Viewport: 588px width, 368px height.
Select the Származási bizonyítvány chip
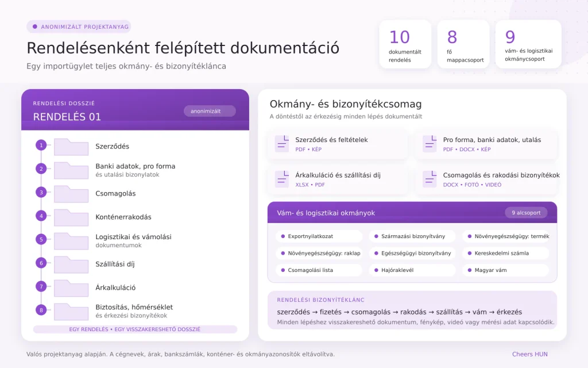click(x=412, y=236)
